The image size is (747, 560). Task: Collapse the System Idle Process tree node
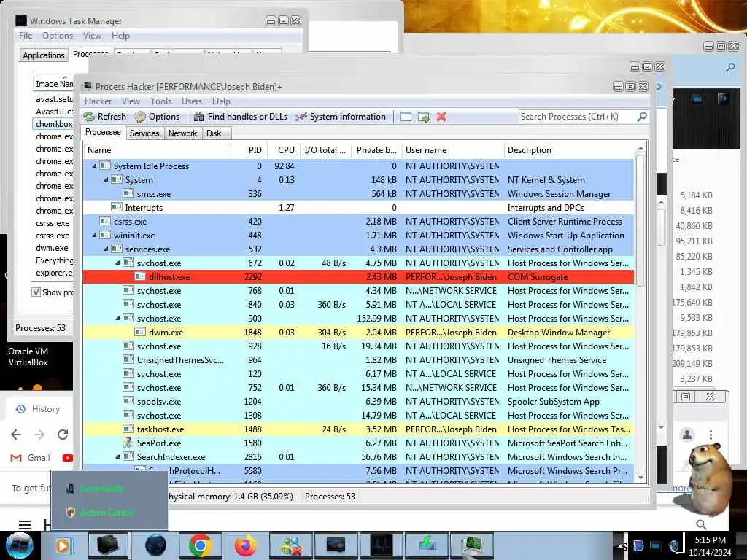click(x=94, y=166)
